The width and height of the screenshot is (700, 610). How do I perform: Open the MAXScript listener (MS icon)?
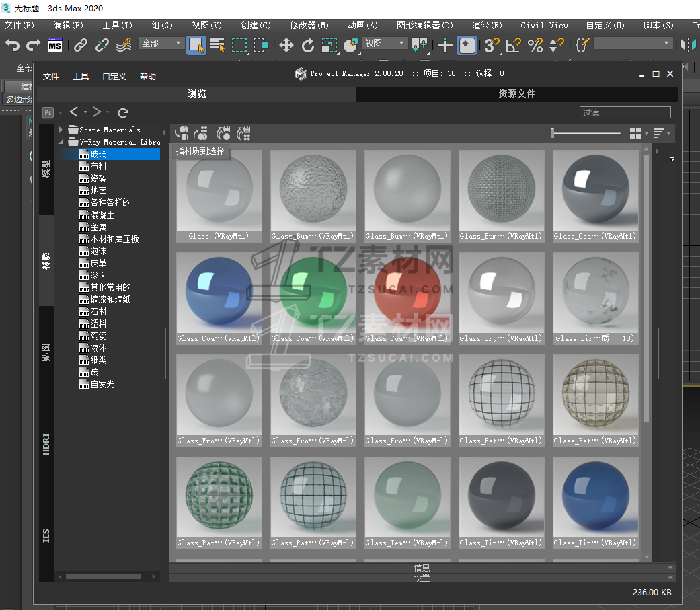click(55, 46)
